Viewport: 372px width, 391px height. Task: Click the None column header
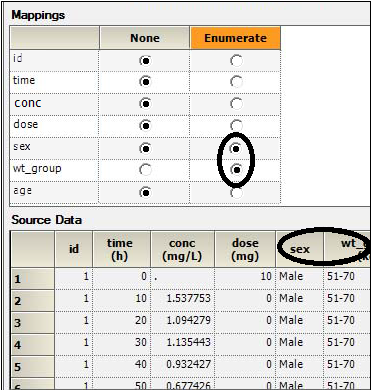[145, 38]
